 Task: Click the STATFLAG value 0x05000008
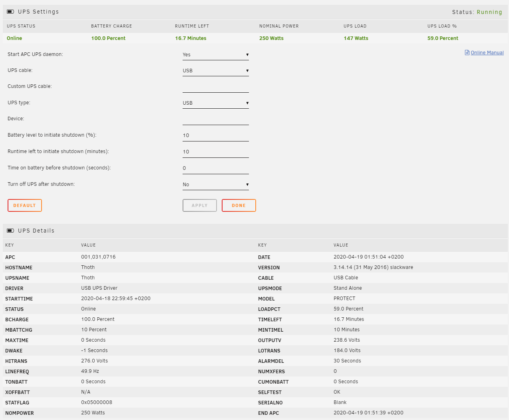(97, 402)
